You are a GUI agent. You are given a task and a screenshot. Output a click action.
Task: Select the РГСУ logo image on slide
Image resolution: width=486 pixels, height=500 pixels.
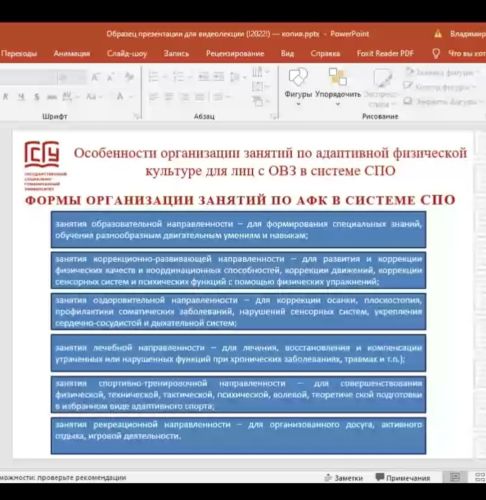pos(45,165)
